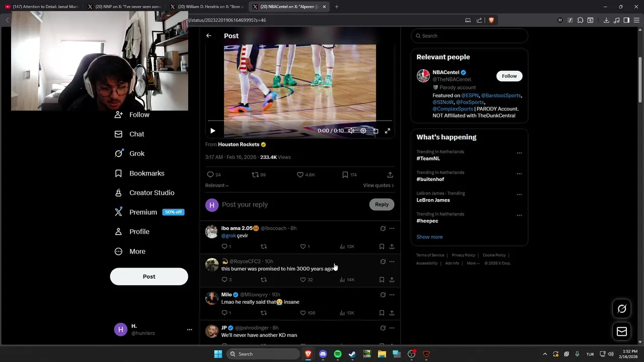Screen dimensions: 644x362
Task: Bookmark the ibo ama 2.05 reply
Action: [382, 246]
